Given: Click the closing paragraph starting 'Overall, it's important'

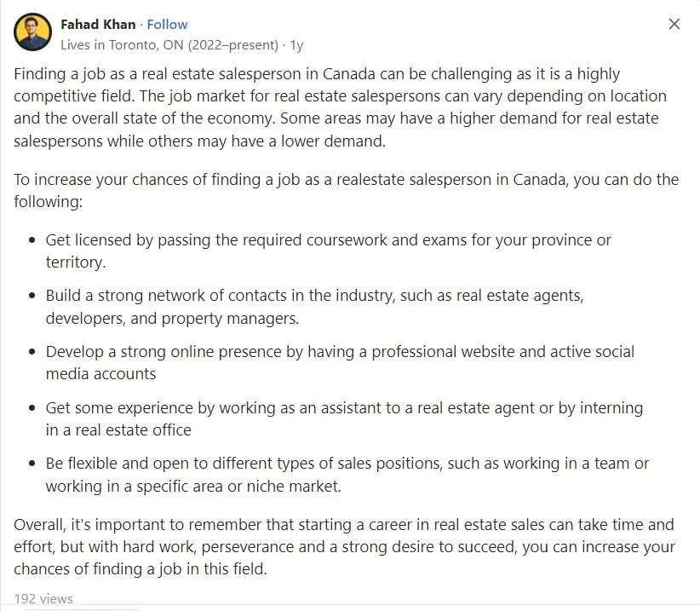Looking at the screenshot, I should (x=344, y=546).
